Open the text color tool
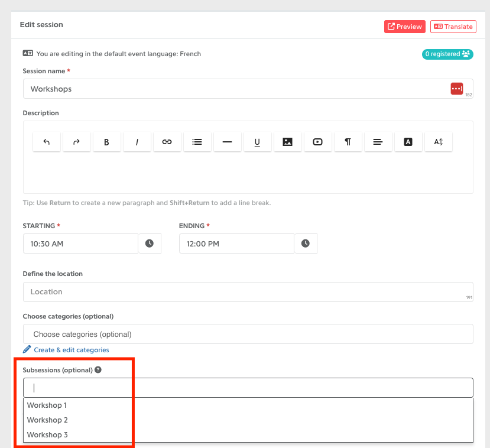The height and width of the screenshot is (448, 490). pos(408,142)
